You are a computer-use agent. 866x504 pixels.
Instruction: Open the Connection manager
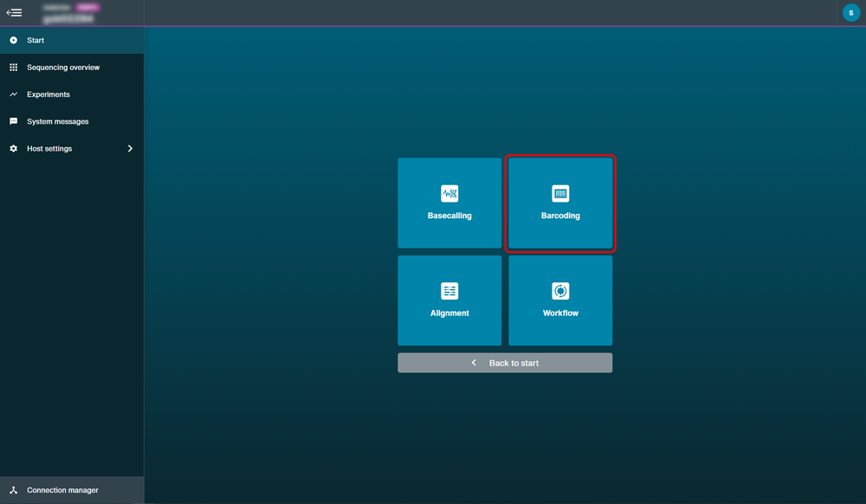tap(72, 490)
